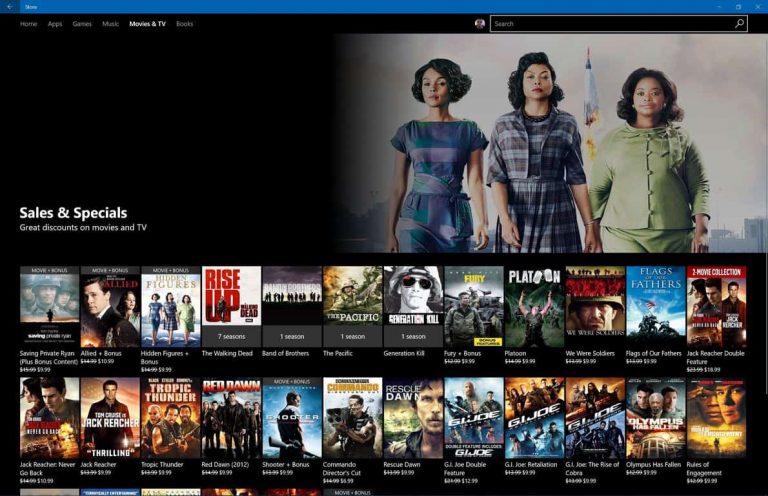768x496 pixels.
Task: Click the "Tropic Thunder" title text
Action: tap(162, 464)
